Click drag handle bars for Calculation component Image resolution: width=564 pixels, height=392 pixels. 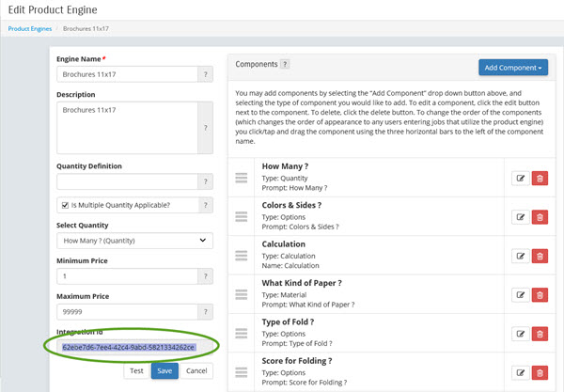(x=241, y=256)
